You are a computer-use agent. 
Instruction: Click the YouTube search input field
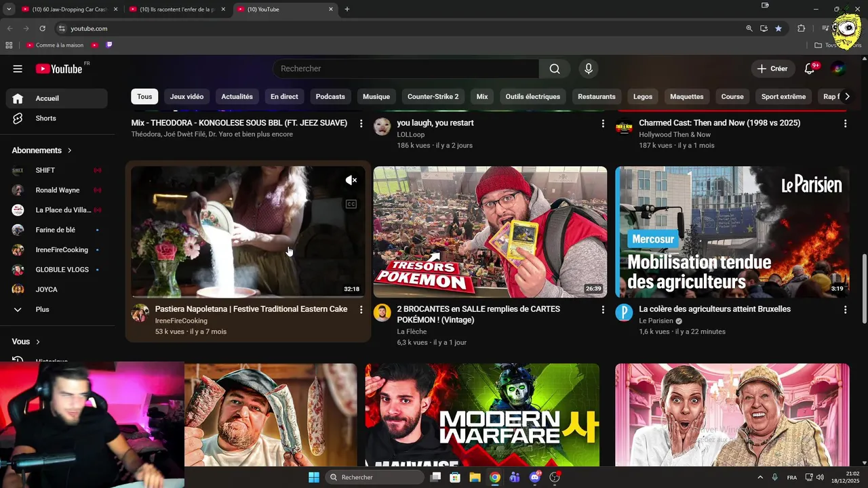pos(406,68)
